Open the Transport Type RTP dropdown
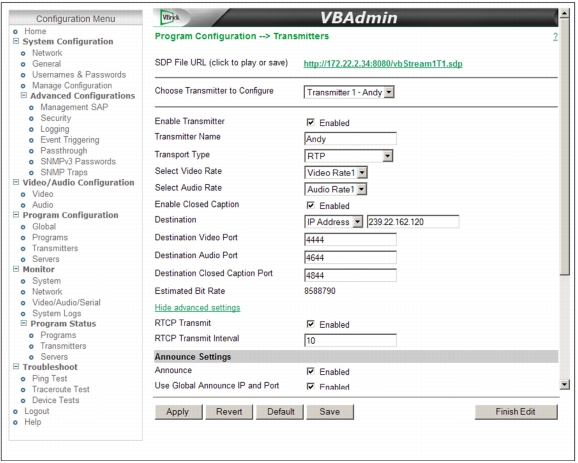The image size is (578, 463). [x=349, y=156]
